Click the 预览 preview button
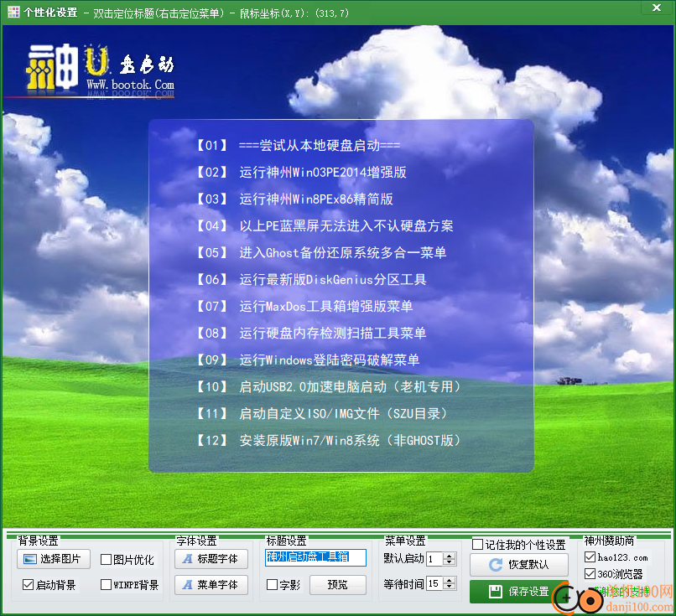 point(337,584)
